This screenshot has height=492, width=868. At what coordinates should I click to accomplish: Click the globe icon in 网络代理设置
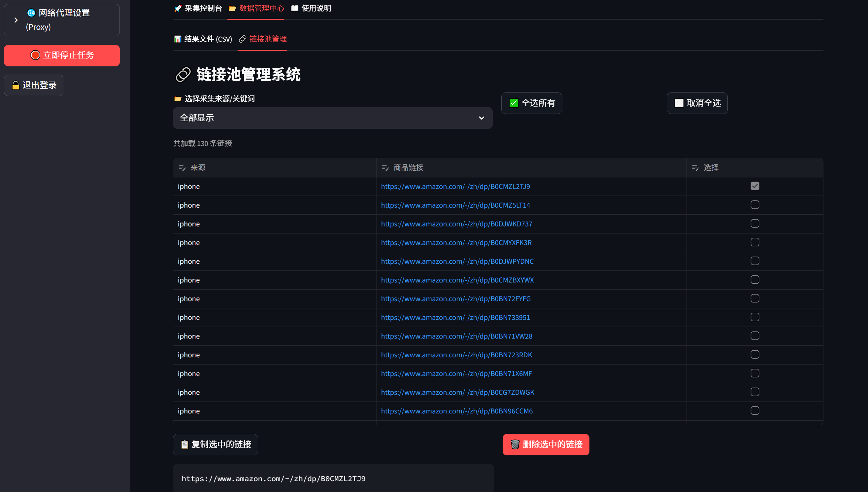click(31, 13)
